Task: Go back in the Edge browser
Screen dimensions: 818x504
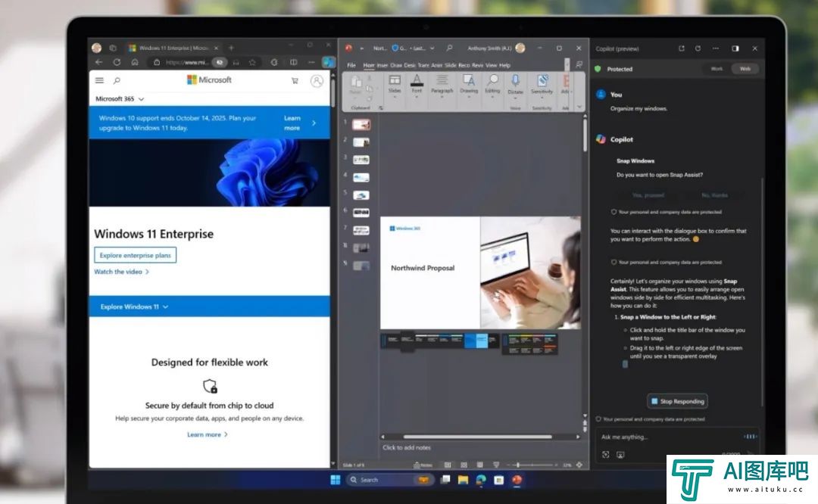Action: click(99, 62)
